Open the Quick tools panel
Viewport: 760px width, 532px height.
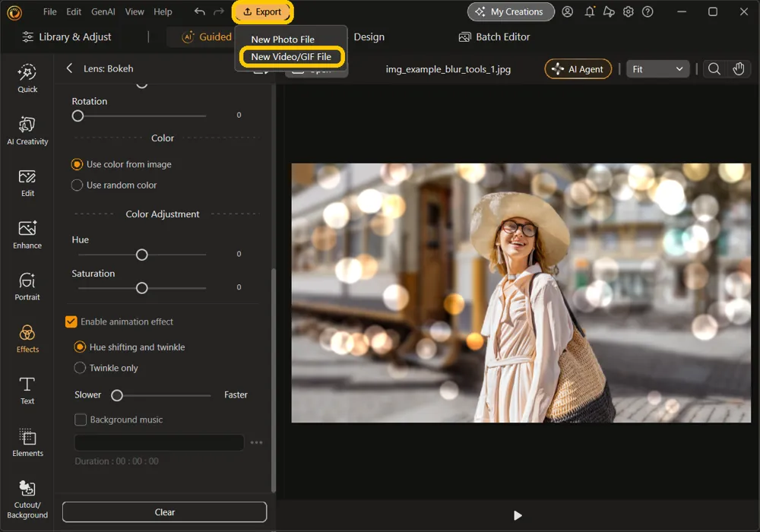[27, 78]
